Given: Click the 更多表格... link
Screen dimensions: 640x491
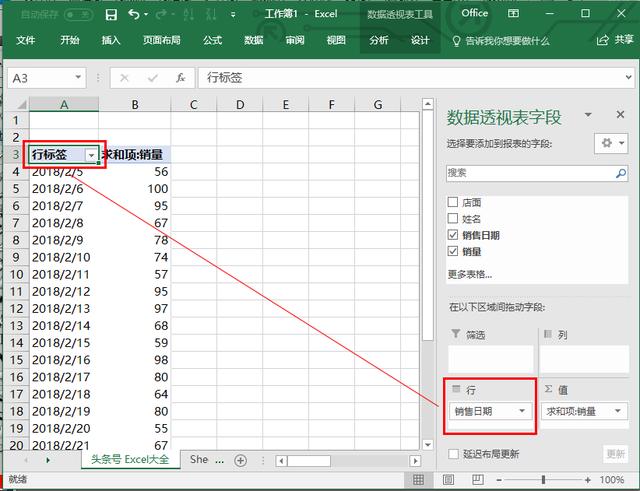Looking at the screenshot, I should point(469,274).
